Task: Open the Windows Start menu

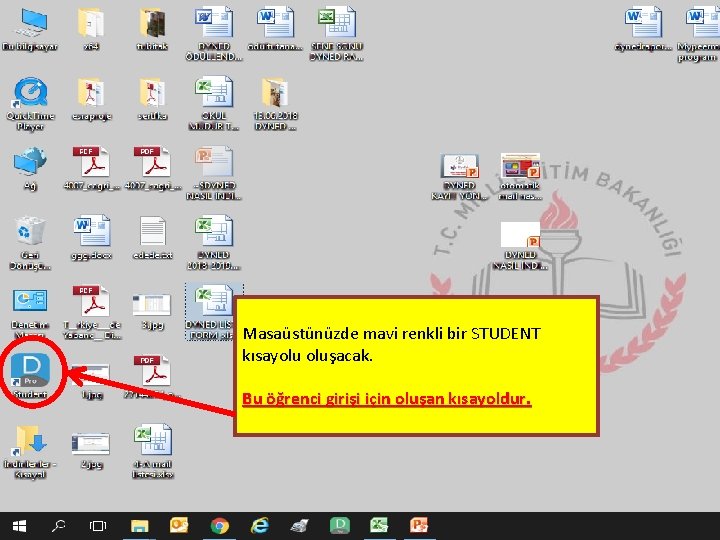Action: point(19,526)
